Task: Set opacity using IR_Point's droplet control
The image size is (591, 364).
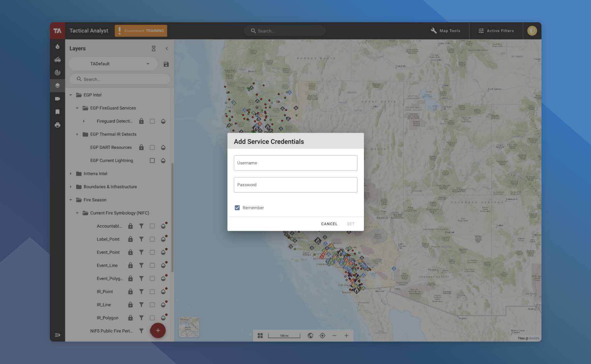Action: (163, 291)
